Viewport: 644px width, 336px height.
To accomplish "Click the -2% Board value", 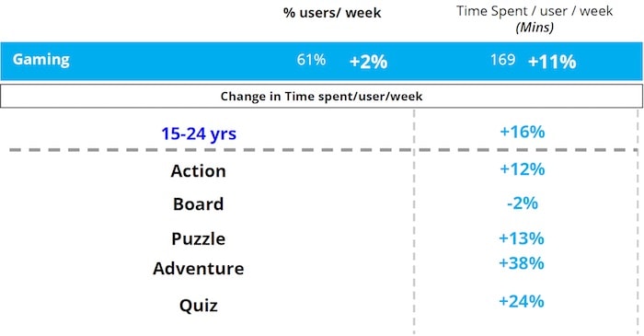I will coord(522,203).
